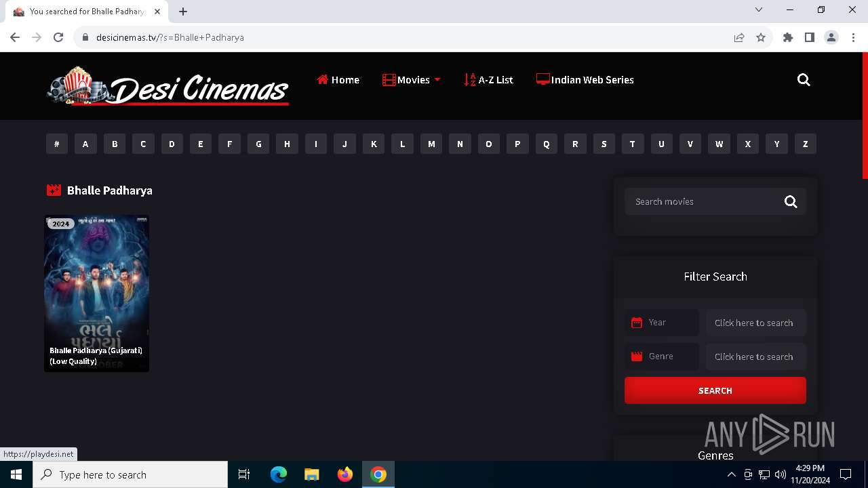Screen dimensions: 868x488
Task: Open File Explorer from taskbar
Action: 312,474
